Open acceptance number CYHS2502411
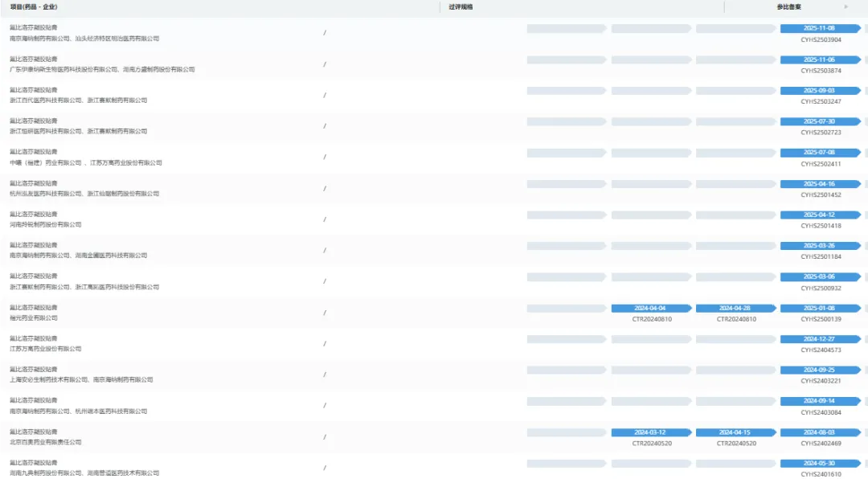Viewport: 868px width, 483px height. 821,164
